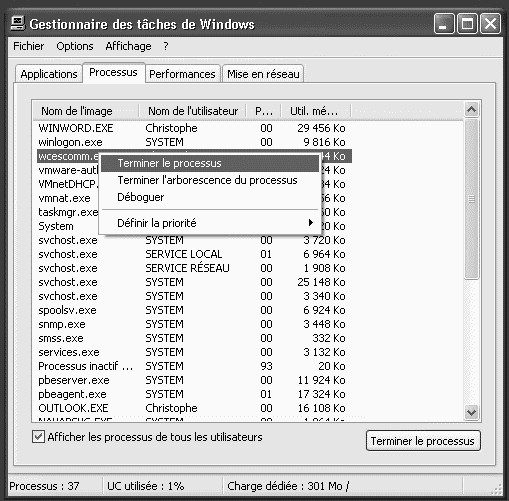
Task: Switch to the Performances tab
Action: coord(182,74)
